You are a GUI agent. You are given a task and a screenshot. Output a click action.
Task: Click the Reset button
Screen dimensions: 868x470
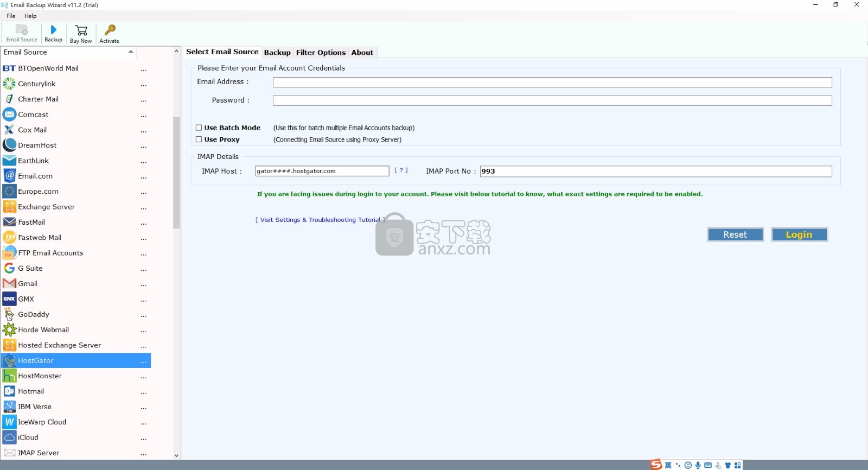(735, 234)
